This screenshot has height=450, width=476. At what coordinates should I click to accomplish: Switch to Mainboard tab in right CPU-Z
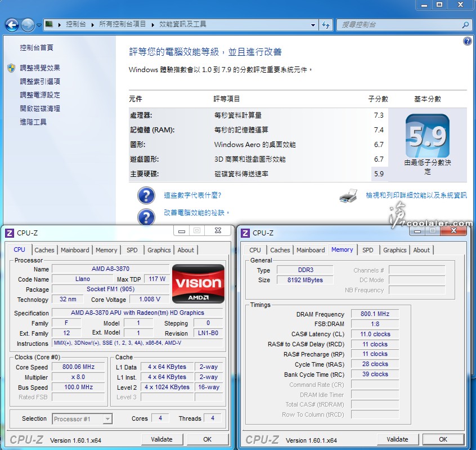coord(311,250)
